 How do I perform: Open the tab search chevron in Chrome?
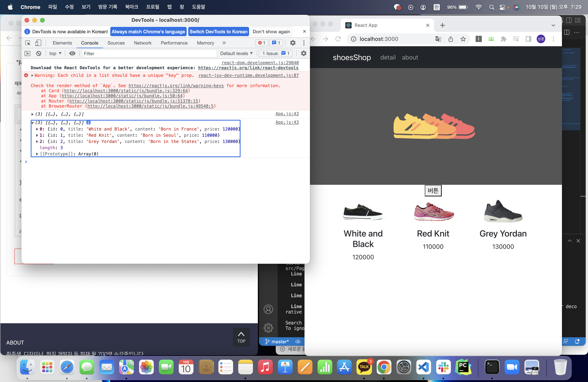[x=553, y=25]
